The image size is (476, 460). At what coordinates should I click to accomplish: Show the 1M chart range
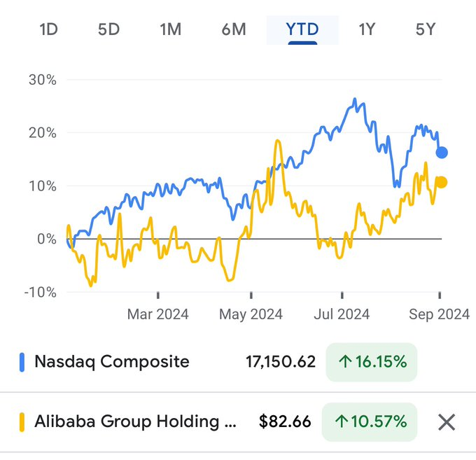(170, 29)
